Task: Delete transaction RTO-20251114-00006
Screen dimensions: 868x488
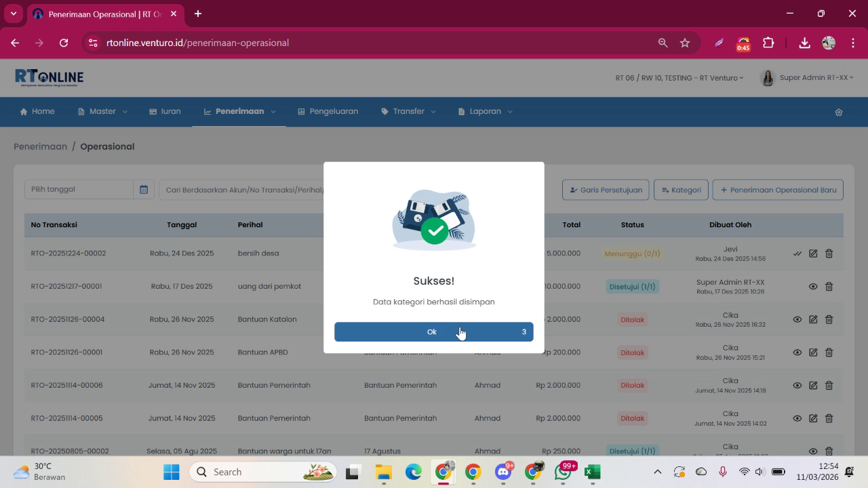Action: click(829, 385)
